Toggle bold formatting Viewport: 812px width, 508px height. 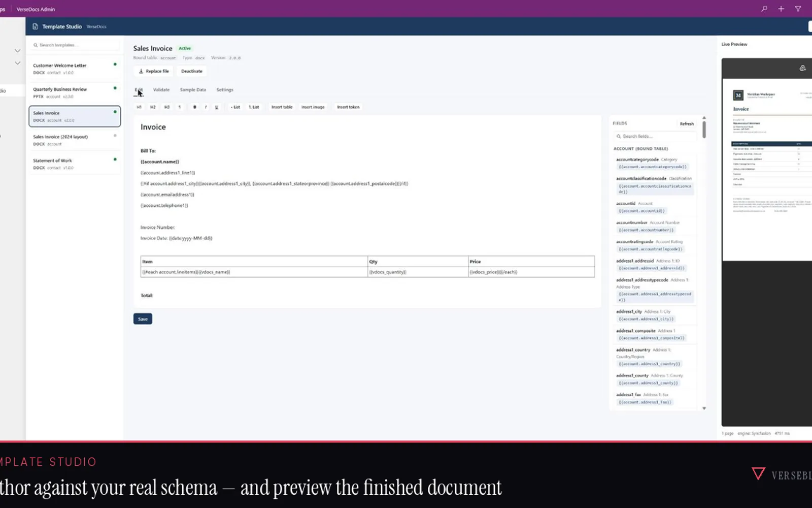click(194, 107)
